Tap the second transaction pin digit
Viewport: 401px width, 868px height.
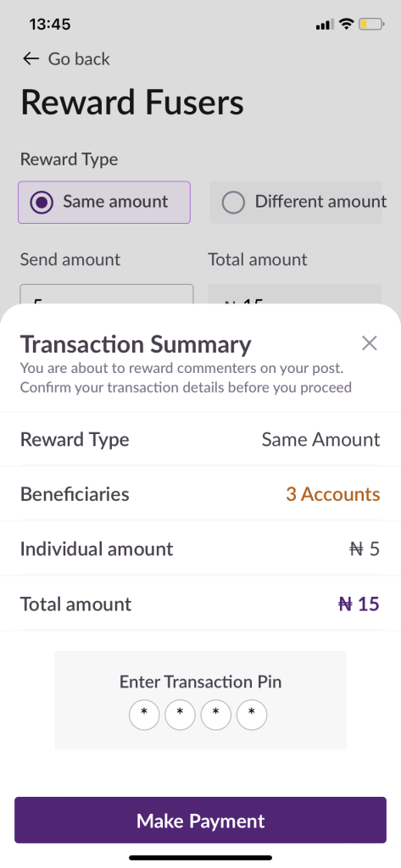point(180,715)
